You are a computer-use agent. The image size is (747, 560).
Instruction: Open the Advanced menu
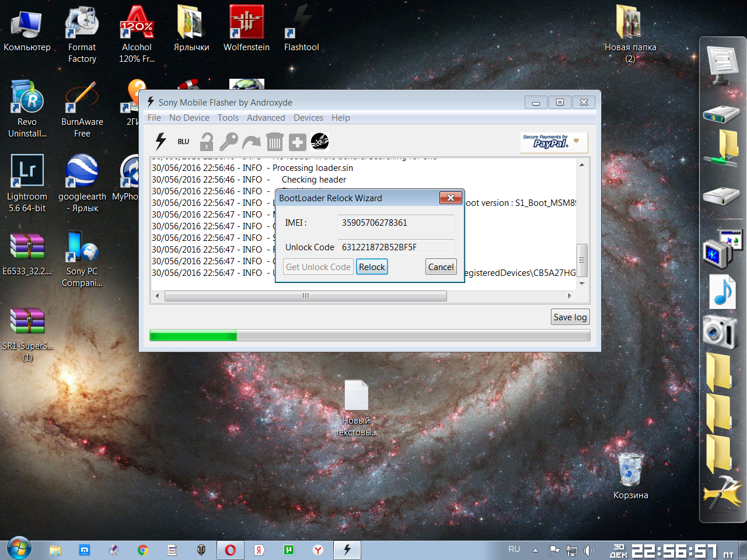coord(266,118)
